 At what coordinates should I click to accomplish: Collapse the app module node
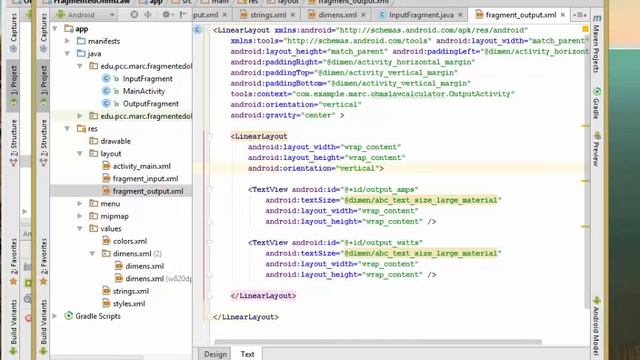(x=56, y=29)
